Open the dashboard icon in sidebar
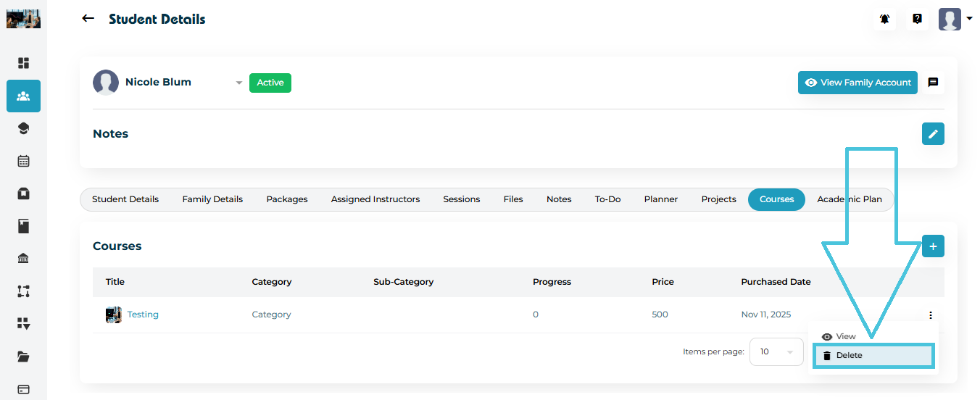The width and height of the screenshot is (980, 400). pos(23,63)
